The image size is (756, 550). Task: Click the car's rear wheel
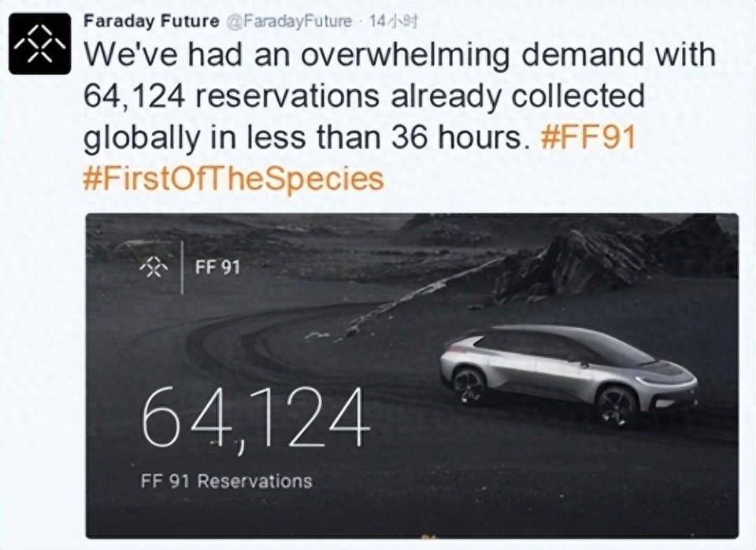click(x=469, y=386)
